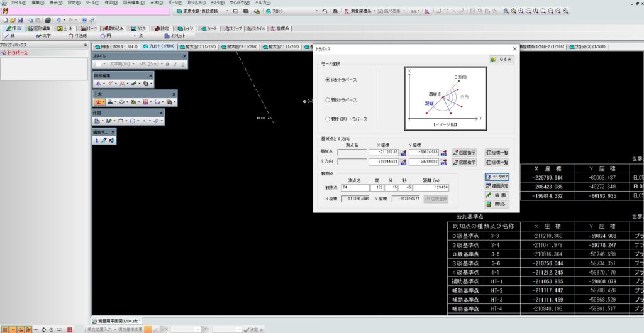Click the 線 (line) drawing tool

(10, 36)
